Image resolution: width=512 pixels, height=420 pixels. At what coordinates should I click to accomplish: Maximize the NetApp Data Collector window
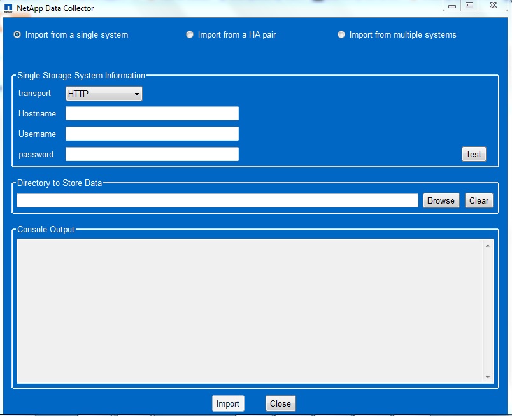coord(469,6)
